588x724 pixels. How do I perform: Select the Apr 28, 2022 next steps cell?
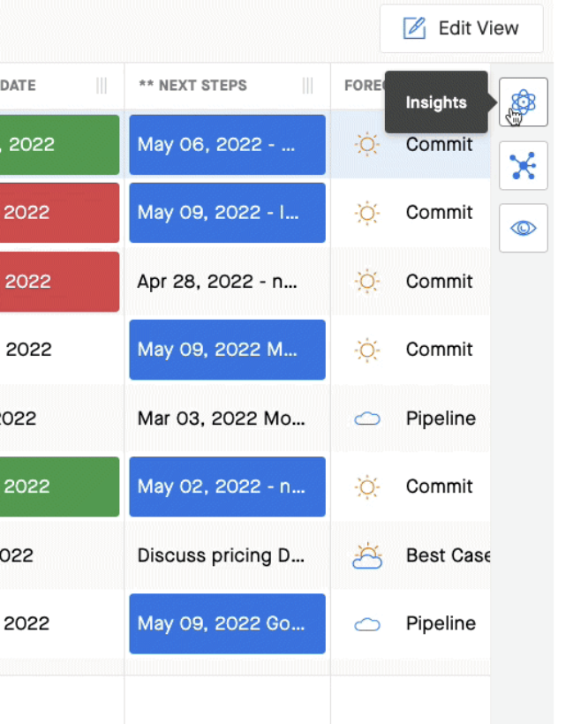click(227, 281)
